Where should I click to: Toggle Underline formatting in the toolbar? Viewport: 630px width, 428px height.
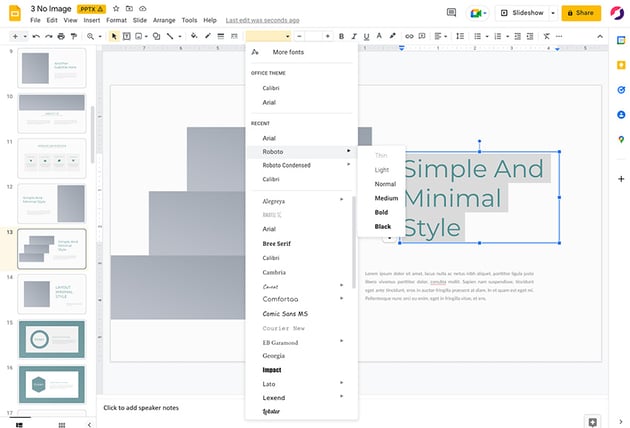point(365,36)
